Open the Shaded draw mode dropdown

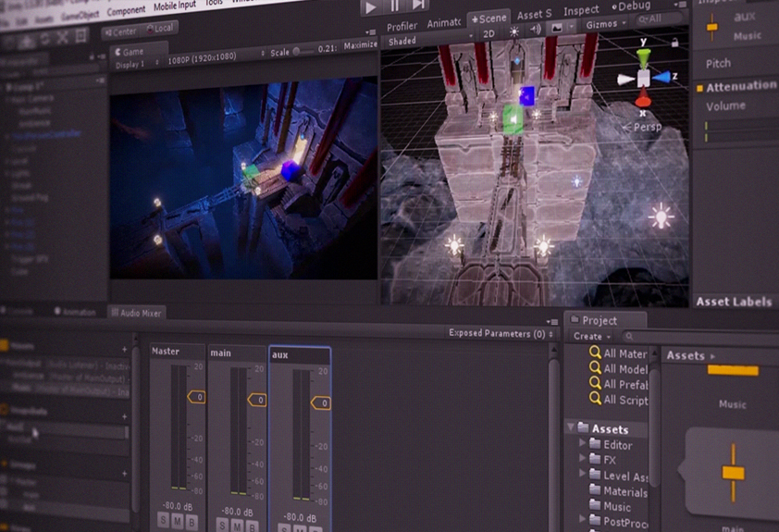click(430, 40)
